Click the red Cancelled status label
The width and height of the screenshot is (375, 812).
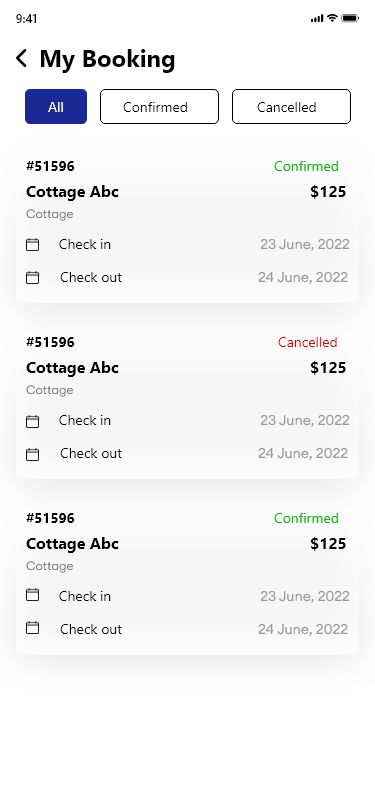pos(308,342)
